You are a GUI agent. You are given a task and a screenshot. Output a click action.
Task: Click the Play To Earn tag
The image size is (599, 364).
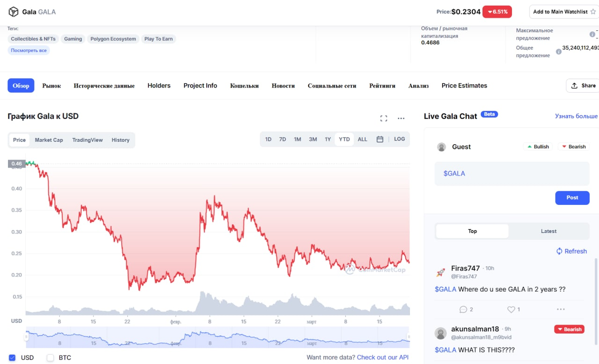158,39
